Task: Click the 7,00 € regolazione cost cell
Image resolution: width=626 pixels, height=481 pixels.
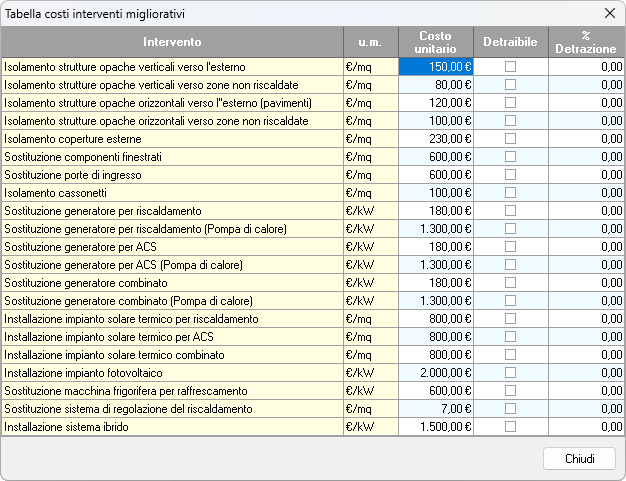Action: click(x=436, y=408)
